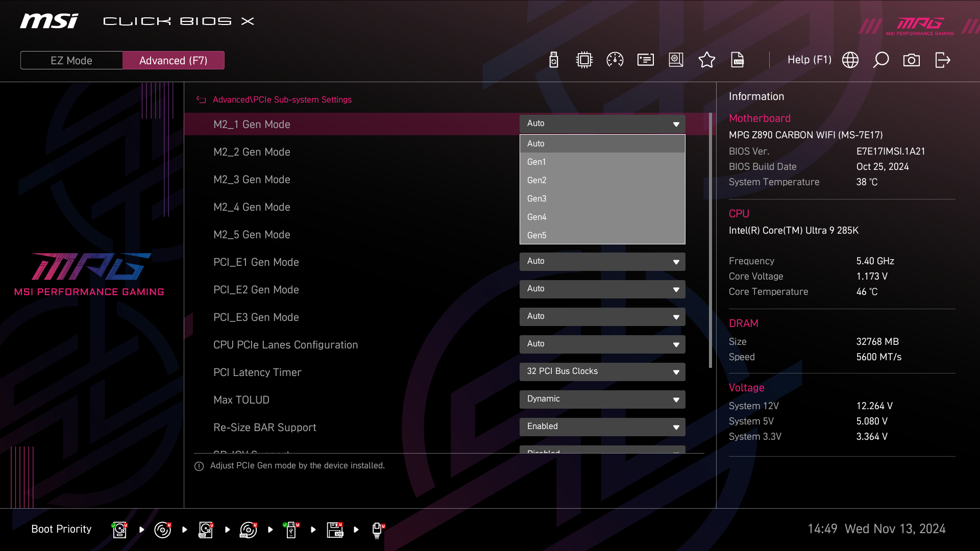Pick Gen3 option in open list
980x551 pixels.
pos(602,198)
